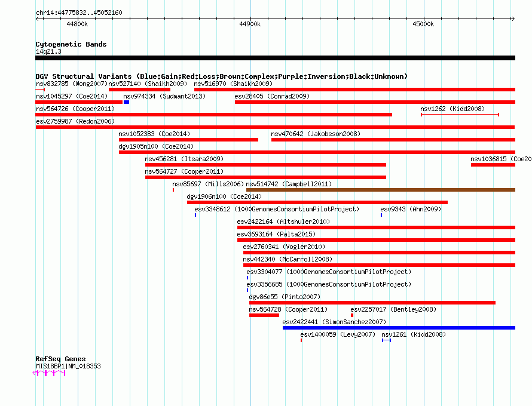Click the nsv456281 (Itsara2009) label
The image size is (532, 406).
pyautogui.click(x=184, y=159)
